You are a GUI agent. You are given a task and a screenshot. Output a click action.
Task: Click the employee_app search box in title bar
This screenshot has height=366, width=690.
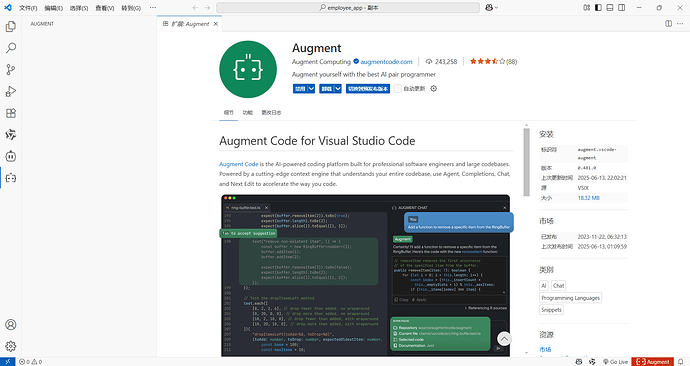click(348, 7)
